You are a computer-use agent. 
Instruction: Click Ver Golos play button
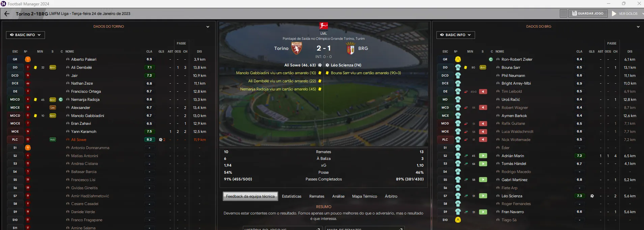tap(625, 13)
